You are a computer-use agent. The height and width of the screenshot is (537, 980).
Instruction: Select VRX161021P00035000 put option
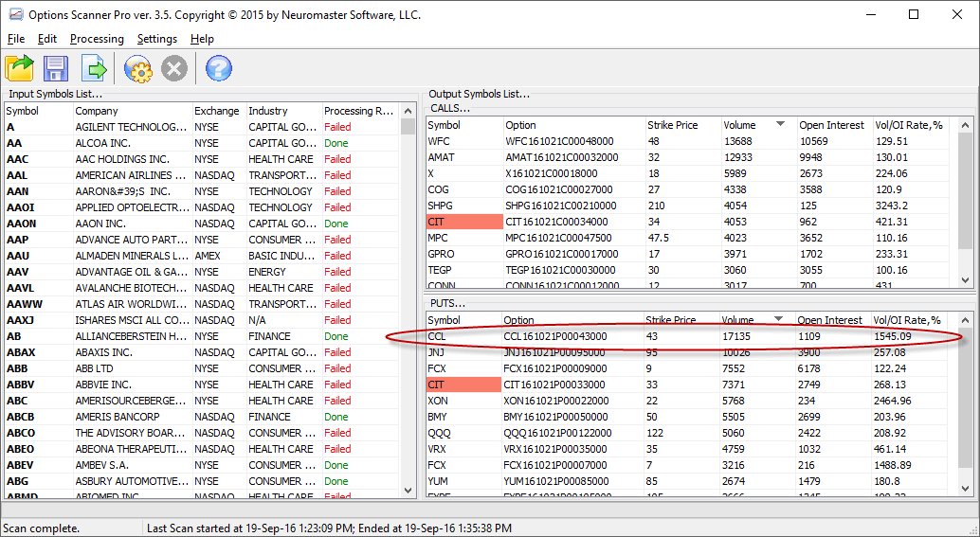click(x=555, y=449)
